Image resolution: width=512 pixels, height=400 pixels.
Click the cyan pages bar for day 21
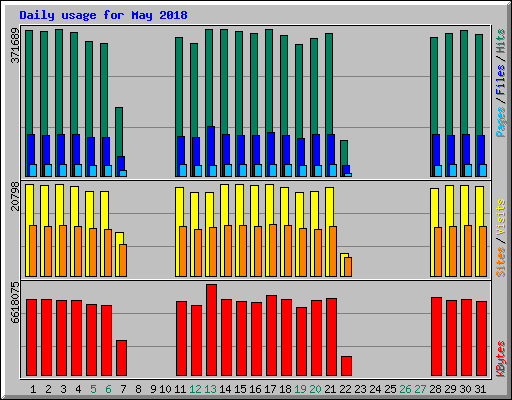click(x=333, y=170)
